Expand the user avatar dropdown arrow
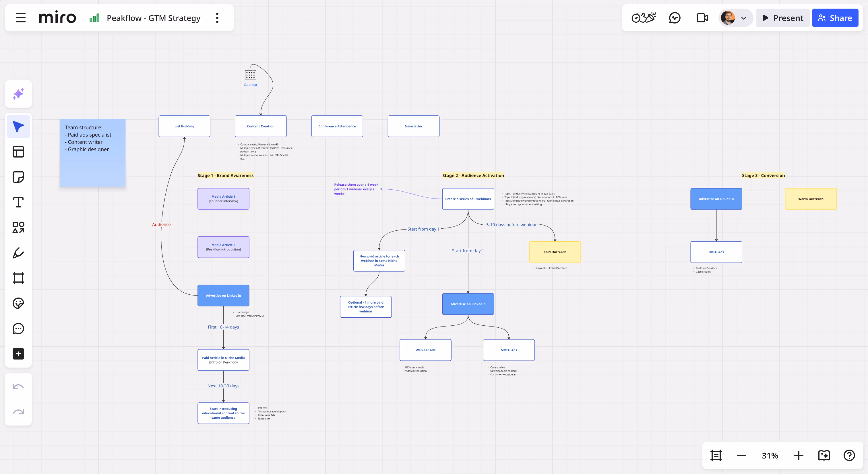 (x=744, y=18)
